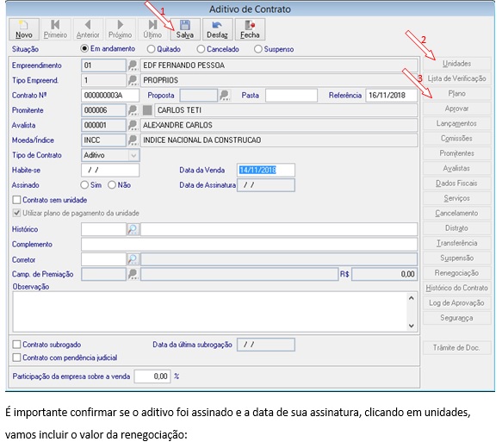The height and width of the screenshot is (448, 502).
Task: Close the form using Fecha icon
Action: 250,29
